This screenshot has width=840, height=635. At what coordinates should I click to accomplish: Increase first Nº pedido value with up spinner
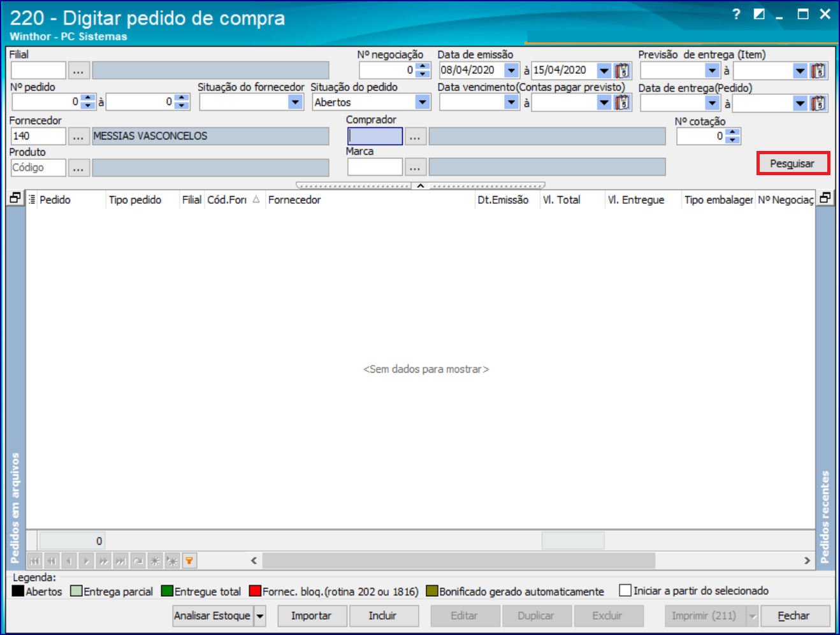pos(89,98)
